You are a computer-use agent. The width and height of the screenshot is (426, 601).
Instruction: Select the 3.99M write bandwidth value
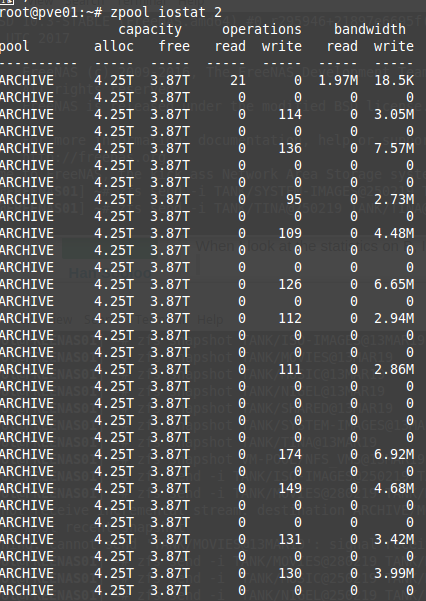tap(394, 573)
